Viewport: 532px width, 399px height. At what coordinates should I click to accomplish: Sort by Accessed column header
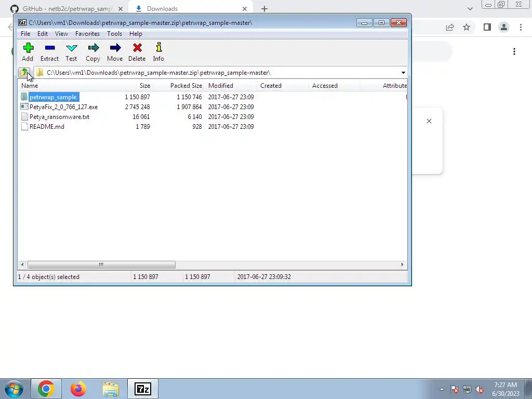[x=335, y=86]
